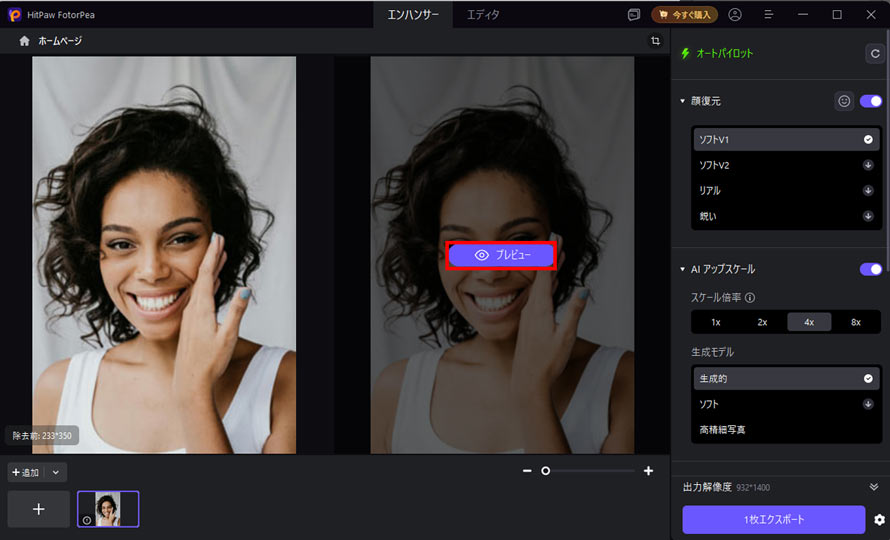This screenshot has height=540, width=890.
Task: Click the refresh icon next to オートパイロット
Action: (x=875, y=53)
